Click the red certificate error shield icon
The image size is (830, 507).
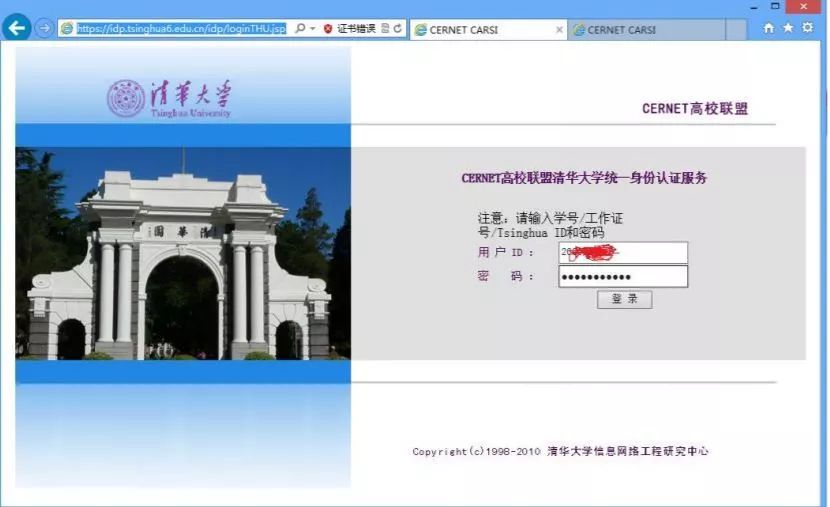coord(328,29)
